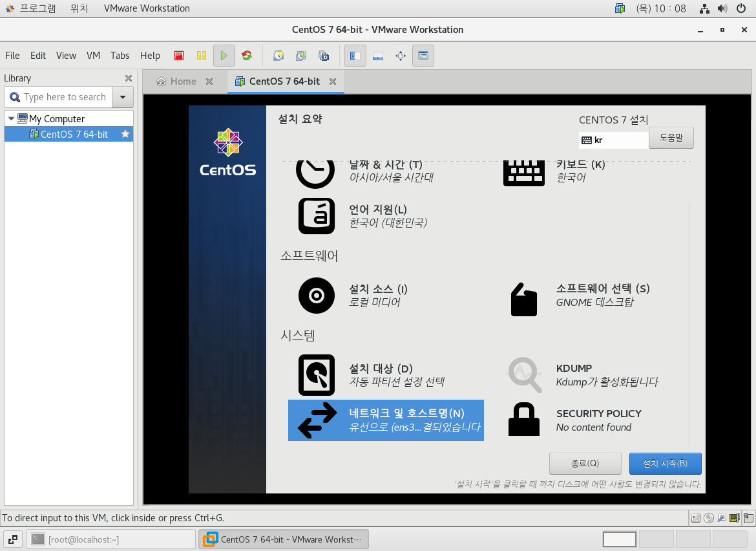The image size is (756, 551).
Task: Click the red Power Off VM icon
Action: click(179, 56)
